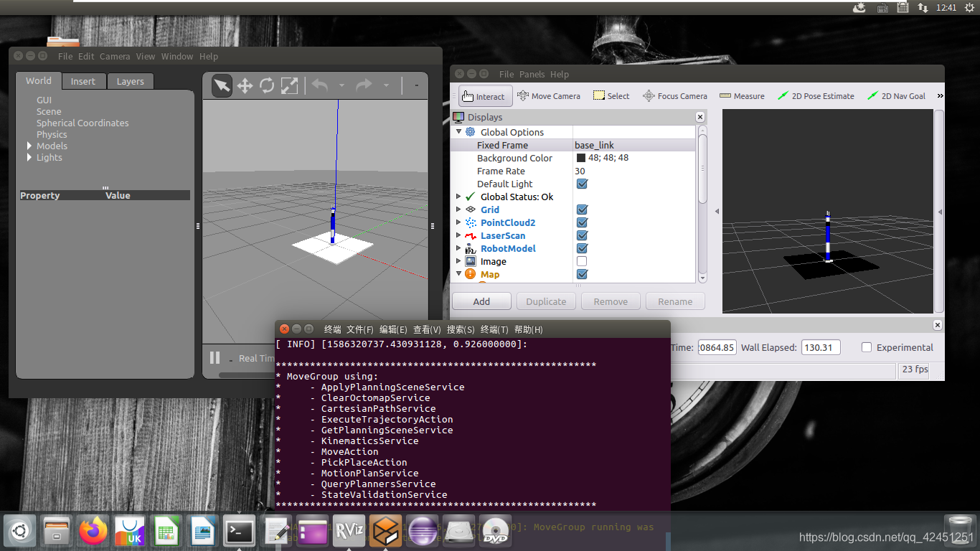This screenshot has height=551, width=980.
Task: Open the Trash in the dock
Action: [x=960, y=532]
